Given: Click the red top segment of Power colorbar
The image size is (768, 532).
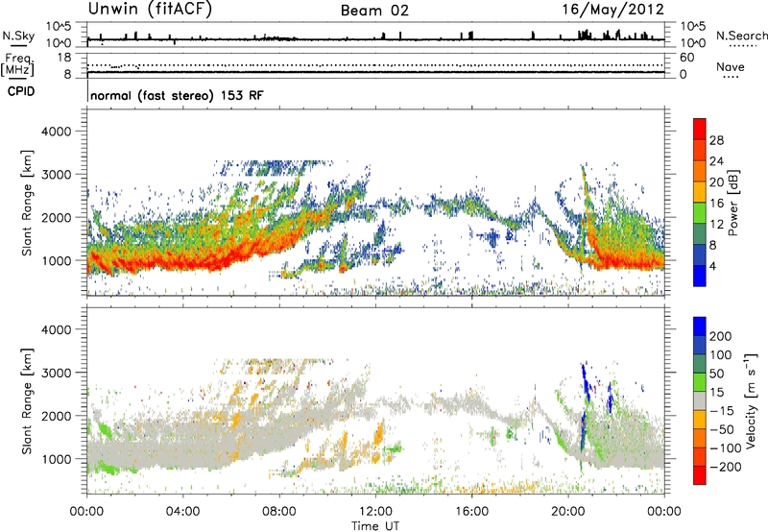Looking at the screenshot, I should (700, 129).
